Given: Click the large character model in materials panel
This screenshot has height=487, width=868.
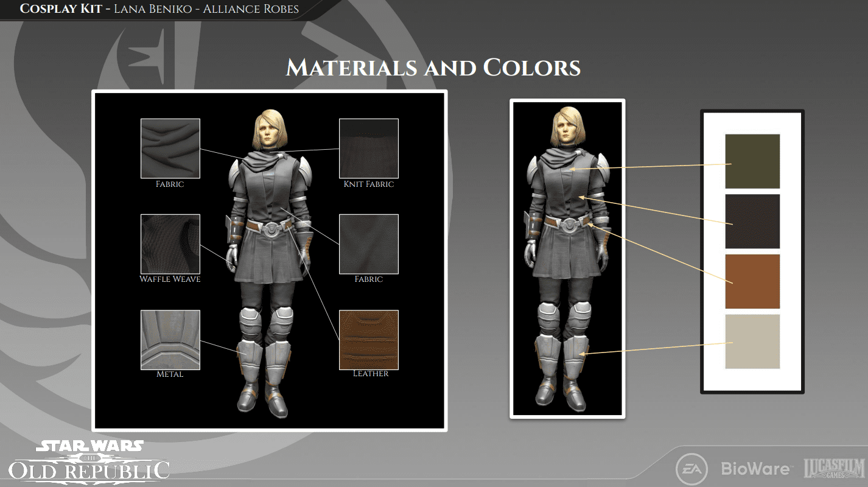Looking at the screenshot, I should 270,264.
